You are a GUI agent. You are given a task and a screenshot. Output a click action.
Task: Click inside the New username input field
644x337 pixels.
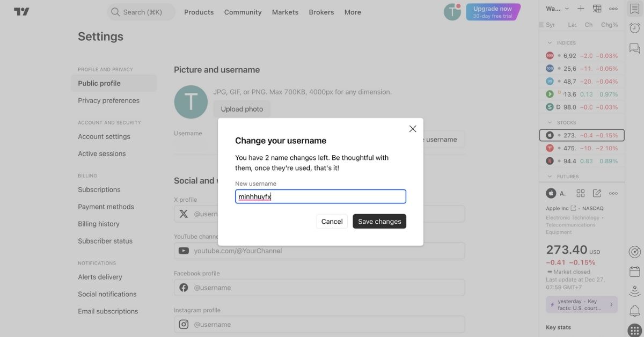click(320, 196)
